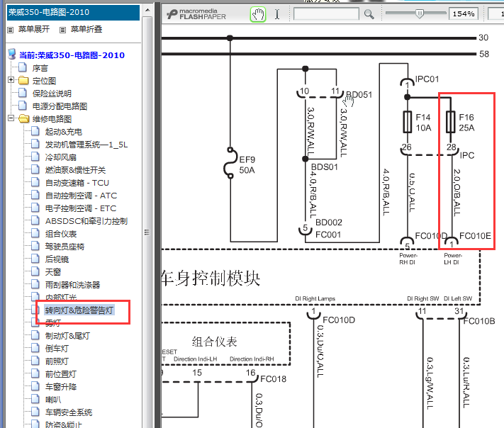
Task: Open the current 荣威350-电路图-2010 root link
Action: (x=72, y=55)
